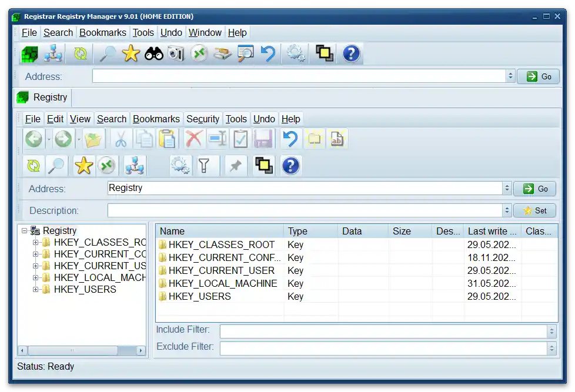This screenshot has height=392, width=575.
Task: Open back-arrow history dropdown
Action: coord(48,140)
